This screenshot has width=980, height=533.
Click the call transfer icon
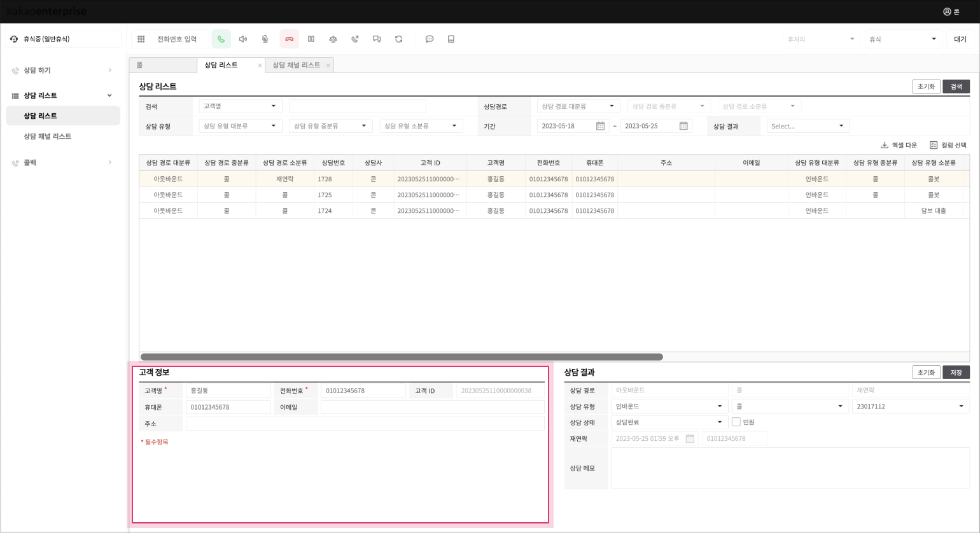click(355, 39)
